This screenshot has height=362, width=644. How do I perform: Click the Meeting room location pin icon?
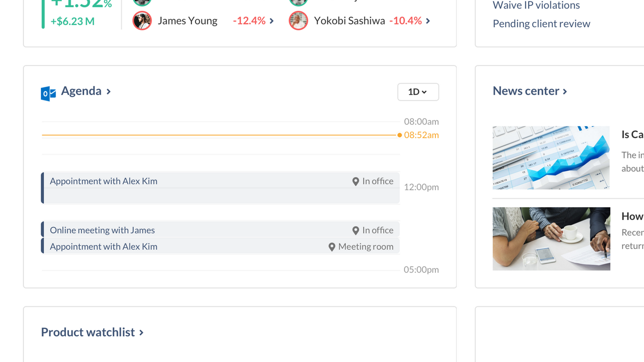click(x=332, y=247)
